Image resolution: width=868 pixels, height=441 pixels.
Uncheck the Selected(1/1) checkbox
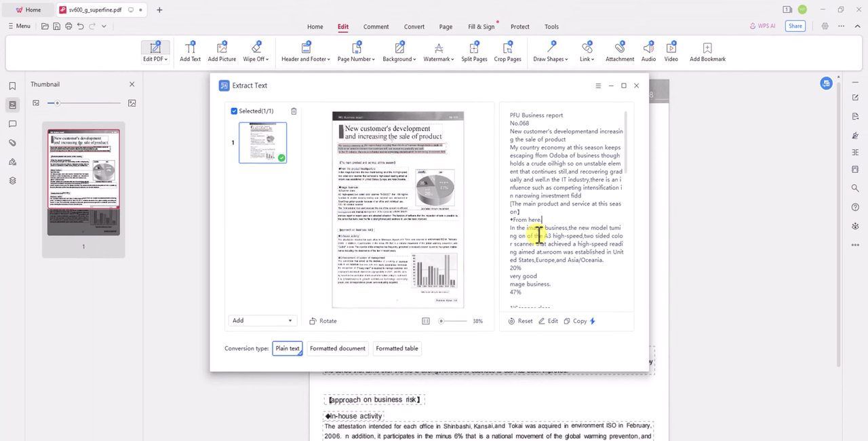[234, 111]
